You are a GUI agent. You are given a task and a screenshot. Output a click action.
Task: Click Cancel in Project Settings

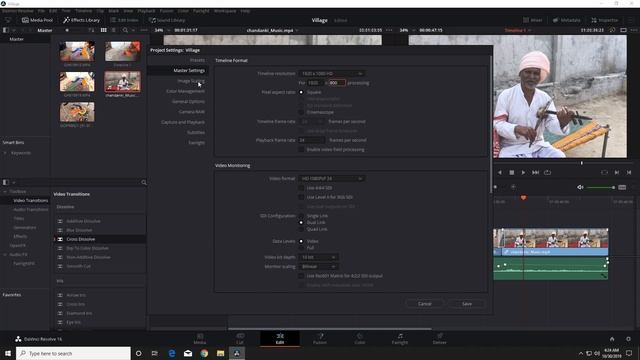pyautogui.click(x=425, y=304)
